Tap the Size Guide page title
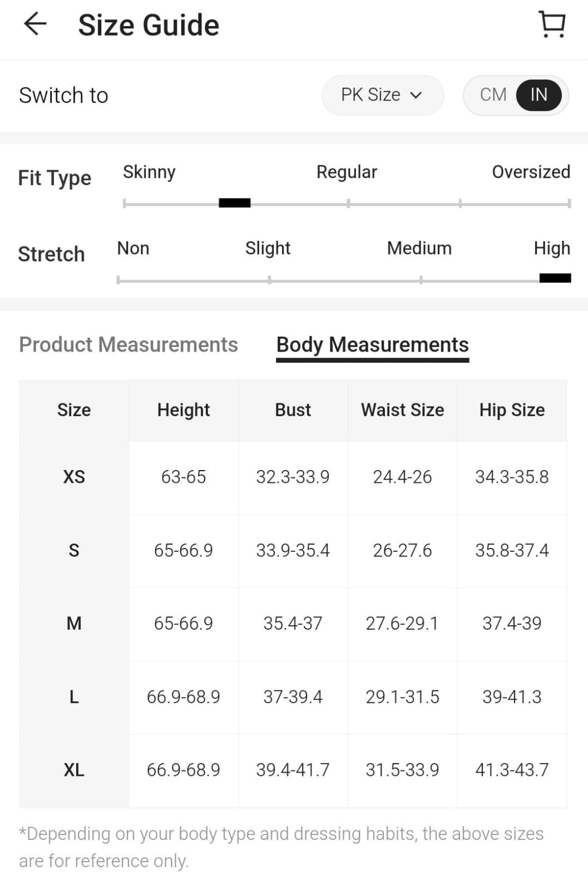This screenshot has height=890, width=588. tap(149, 26)
